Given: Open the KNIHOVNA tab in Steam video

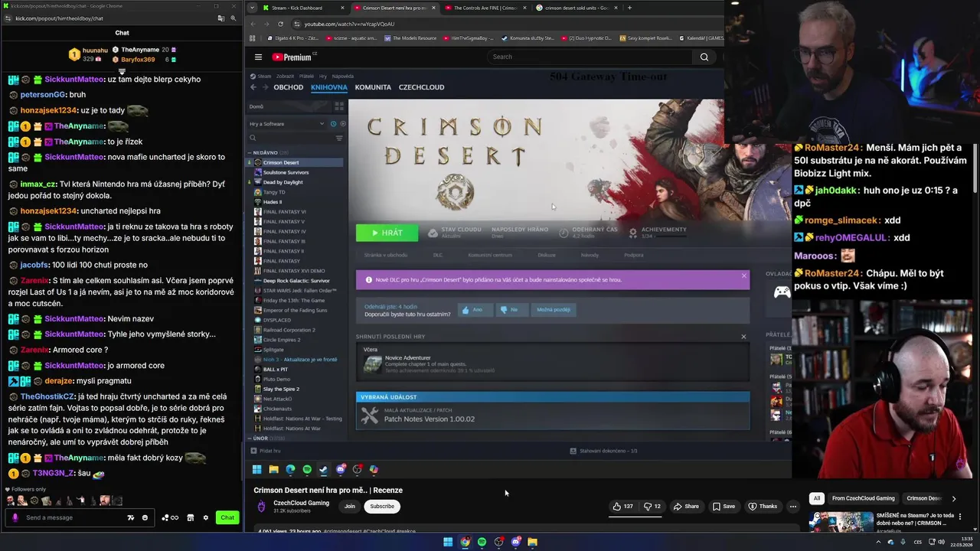Looking at the screenshot, I should (x=329, y=87).
